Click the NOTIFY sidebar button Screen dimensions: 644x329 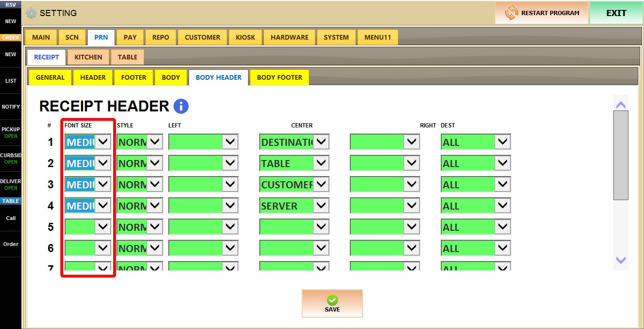pyautogui.click(x=10, y=107)
